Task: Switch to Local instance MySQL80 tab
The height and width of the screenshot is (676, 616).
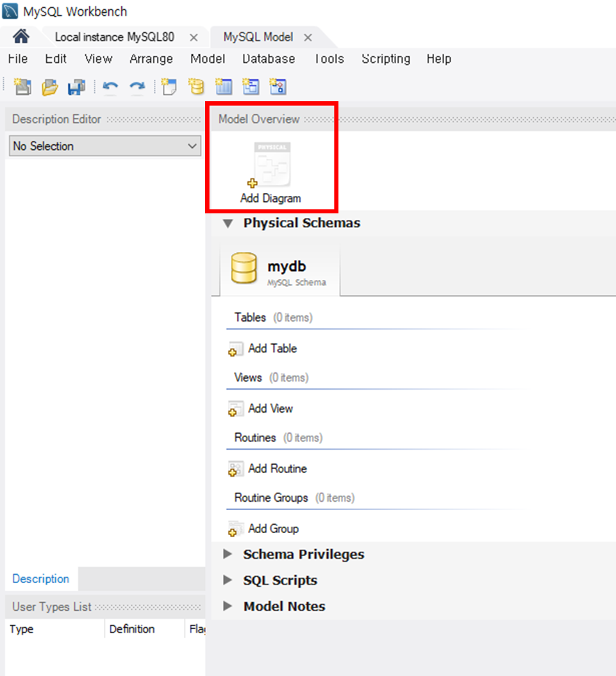Action: 115,37
